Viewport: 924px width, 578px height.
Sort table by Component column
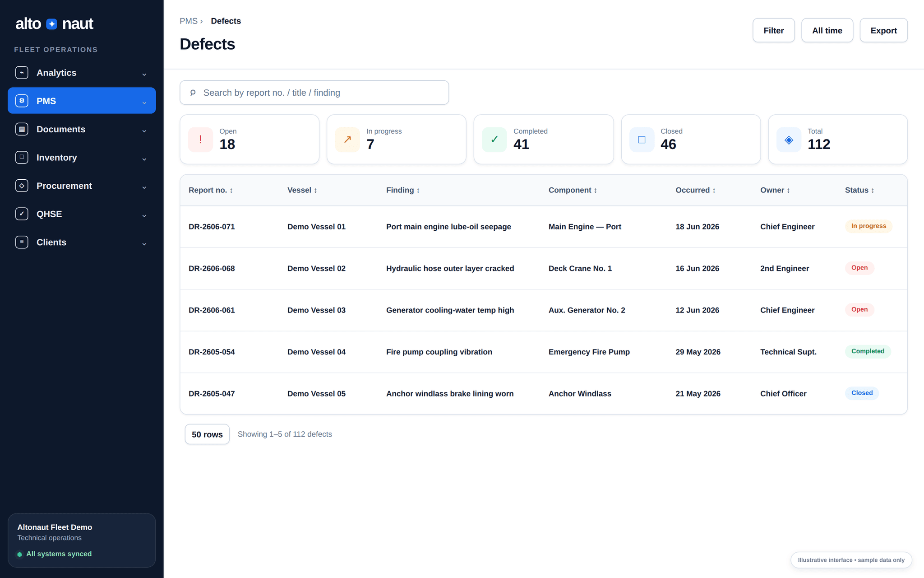[x=573, y=190]
